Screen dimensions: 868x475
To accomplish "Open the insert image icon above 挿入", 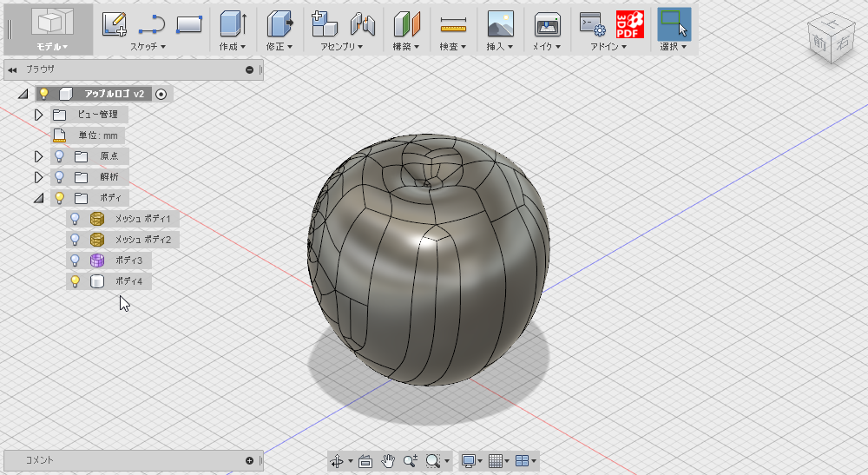I will click(x=501, y=24).
